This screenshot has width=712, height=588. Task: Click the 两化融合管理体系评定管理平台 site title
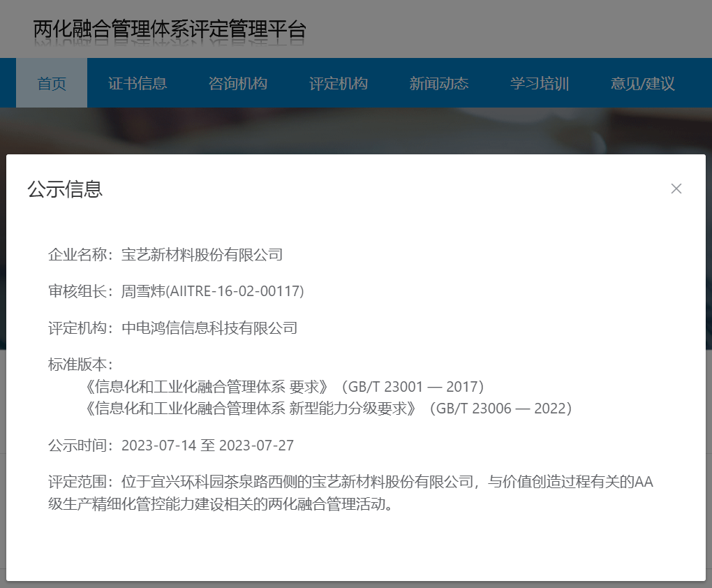(x=170, y=29)
